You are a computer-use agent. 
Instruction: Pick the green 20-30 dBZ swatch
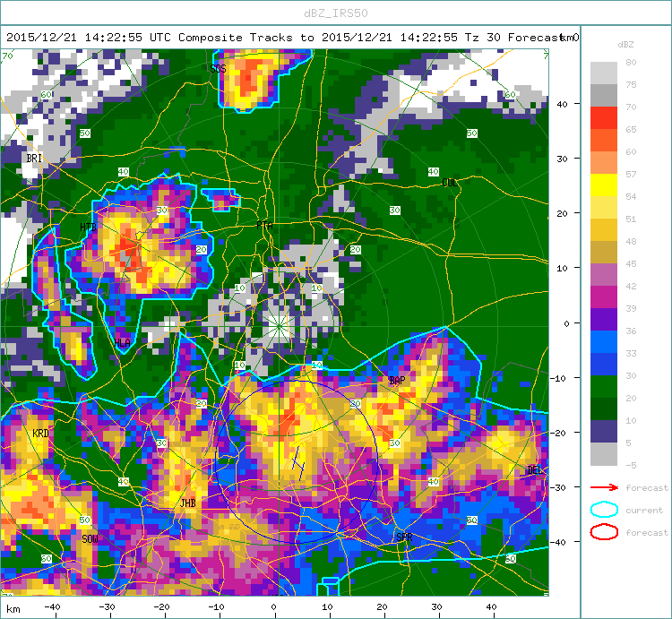click(x=603, y=386)
